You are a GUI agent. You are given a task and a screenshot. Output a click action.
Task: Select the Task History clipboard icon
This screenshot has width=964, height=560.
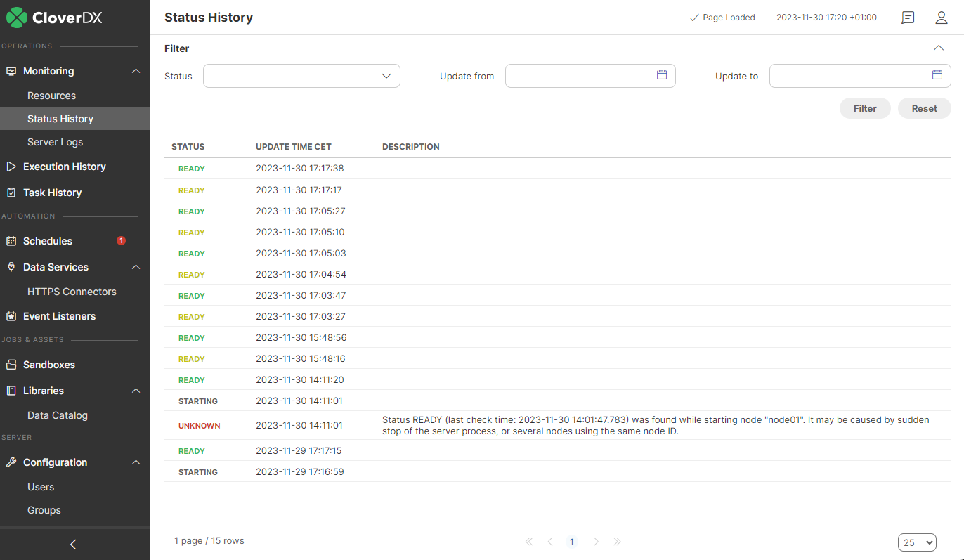[10, 193]
